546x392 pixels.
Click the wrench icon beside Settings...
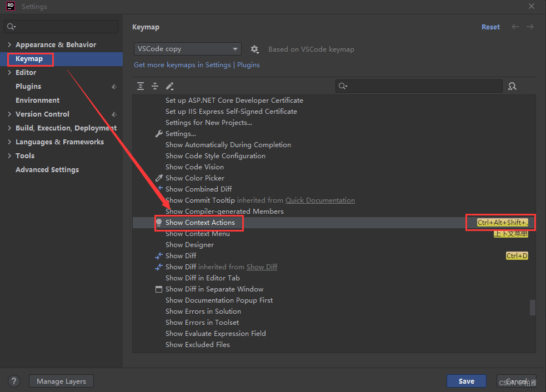(159, 134)
